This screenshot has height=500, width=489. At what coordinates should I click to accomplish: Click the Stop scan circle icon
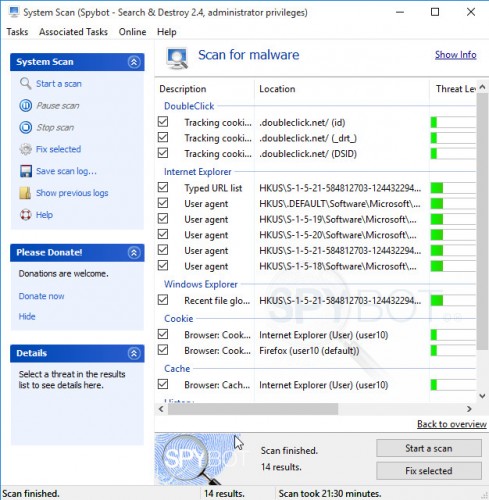click(26, 127)
